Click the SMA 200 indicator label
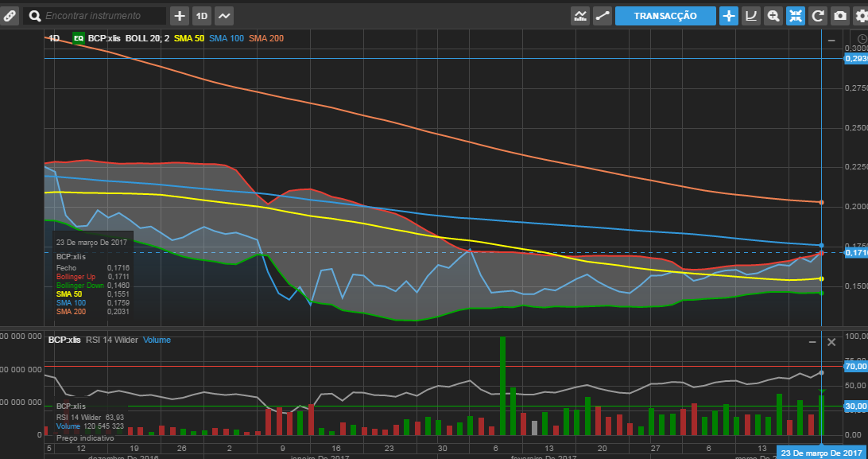 [x=266, y=38]
